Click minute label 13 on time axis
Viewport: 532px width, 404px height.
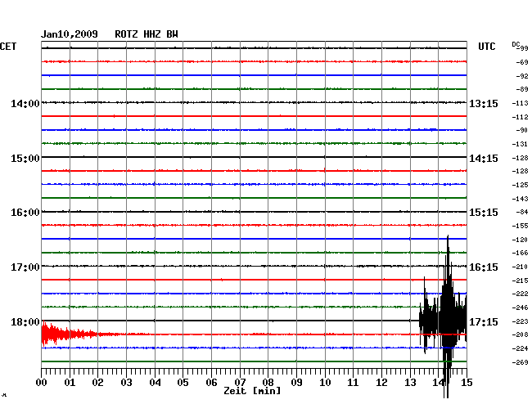[410, 383]
